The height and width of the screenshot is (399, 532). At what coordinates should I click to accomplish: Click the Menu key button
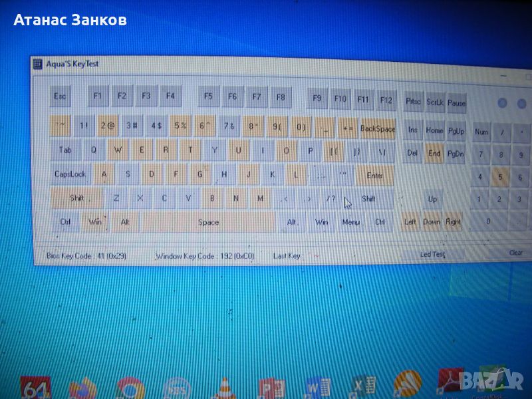click(351, 222)
